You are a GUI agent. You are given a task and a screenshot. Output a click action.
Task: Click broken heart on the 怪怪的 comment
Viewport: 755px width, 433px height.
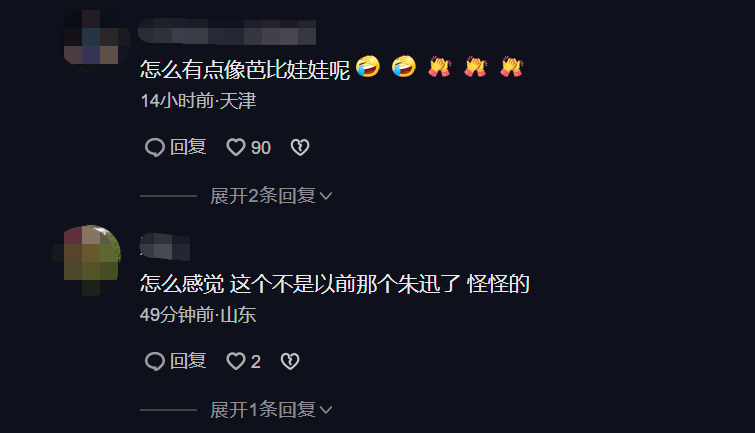pyautogui.click(x=290, y=361)
